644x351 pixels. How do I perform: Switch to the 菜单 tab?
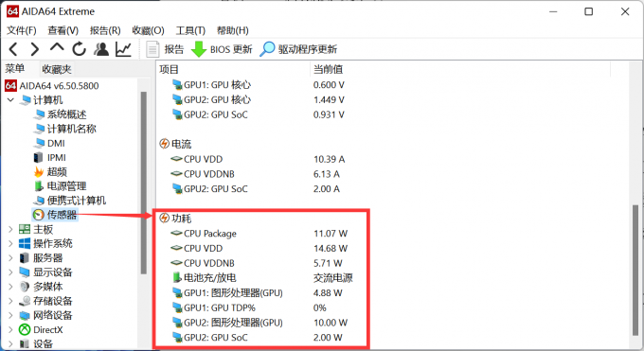[x=15, y=68]
